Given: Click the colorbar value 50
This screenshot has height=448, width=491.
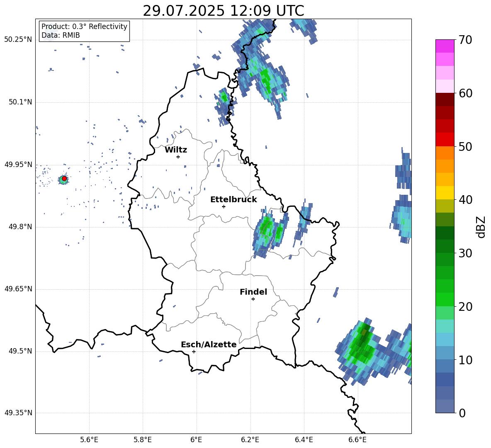Looking at the screenshot, I should (465, 146).
